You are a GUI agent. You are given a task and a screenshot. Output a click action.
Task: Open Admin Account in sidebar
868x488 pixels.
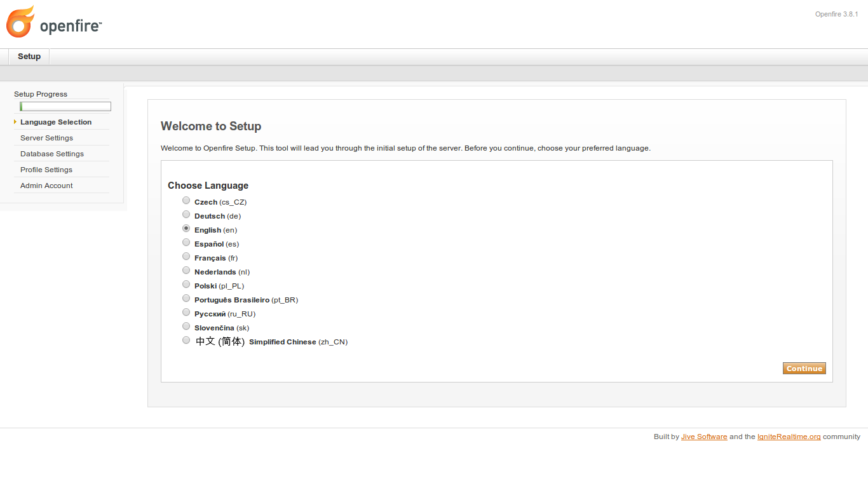46,186
